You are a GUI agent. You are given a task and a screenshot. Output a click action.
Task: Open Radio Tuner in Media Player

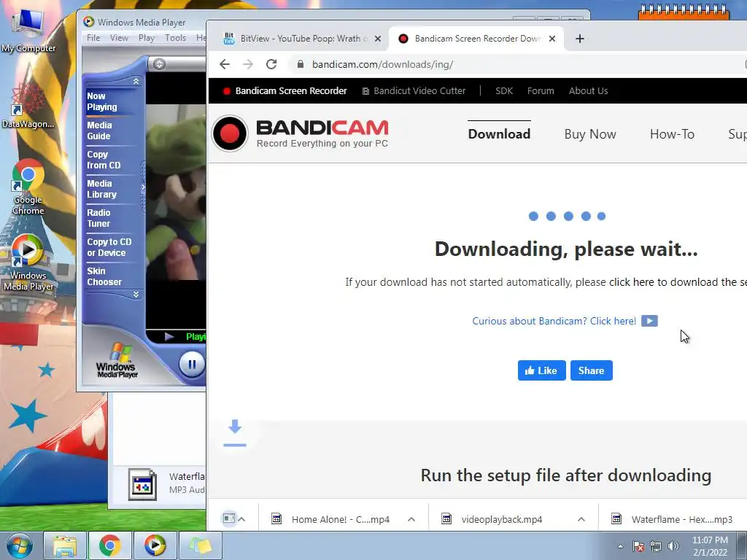pyautogui.click(x=98, y=218)
